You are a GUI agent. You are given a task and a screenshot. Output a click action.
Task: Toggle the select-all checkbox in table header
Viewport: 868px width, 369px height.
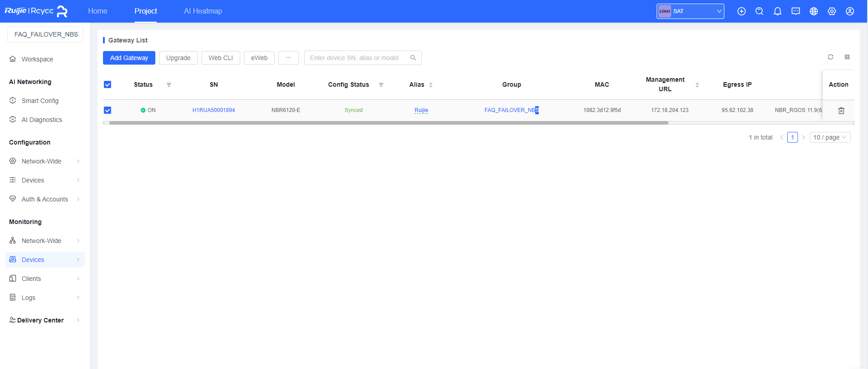coord(107,84)
